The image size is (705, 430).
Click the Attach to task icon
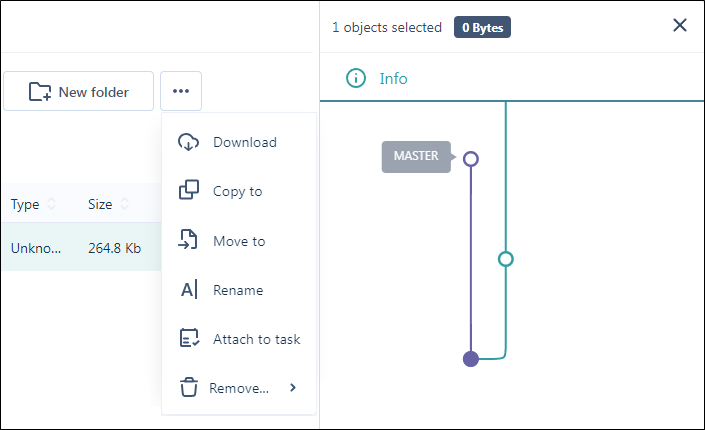[188, 339]
